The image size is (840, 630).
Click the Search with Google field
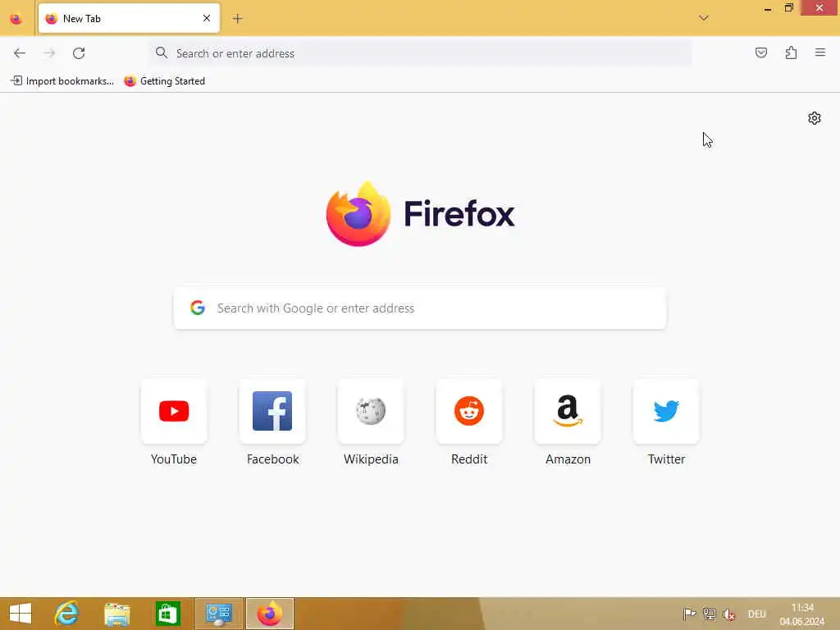[x=420, y=308]
